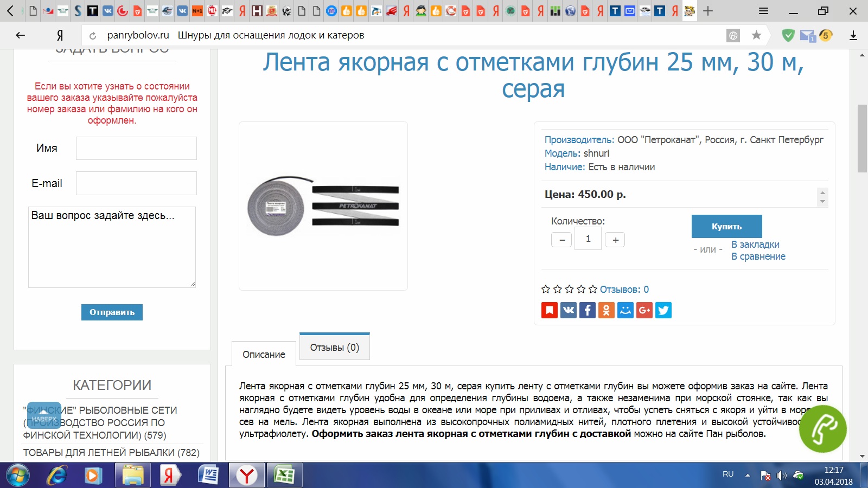
Task: Decrease quantity with minus button
Action: 561,240
